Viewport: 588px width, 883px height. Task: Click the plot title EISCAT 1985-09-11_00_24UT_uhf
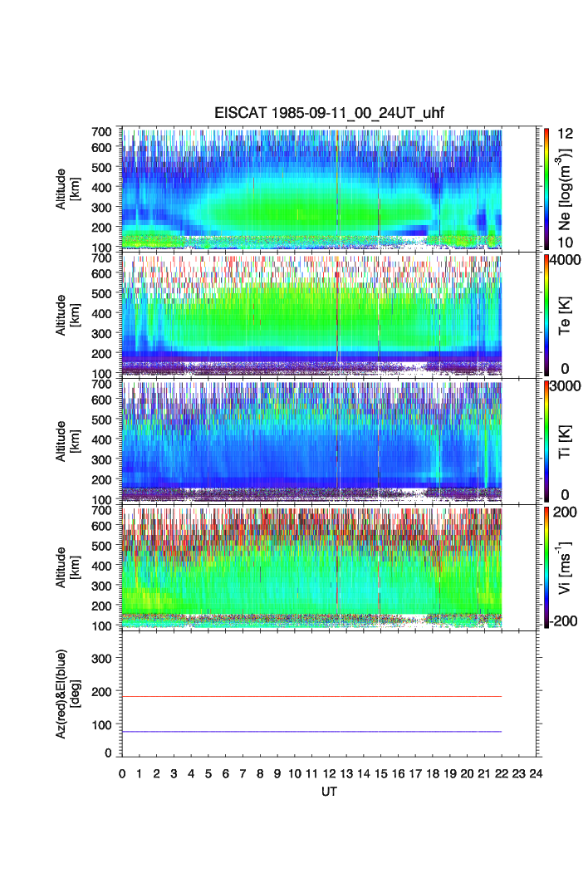coord(330,114)
